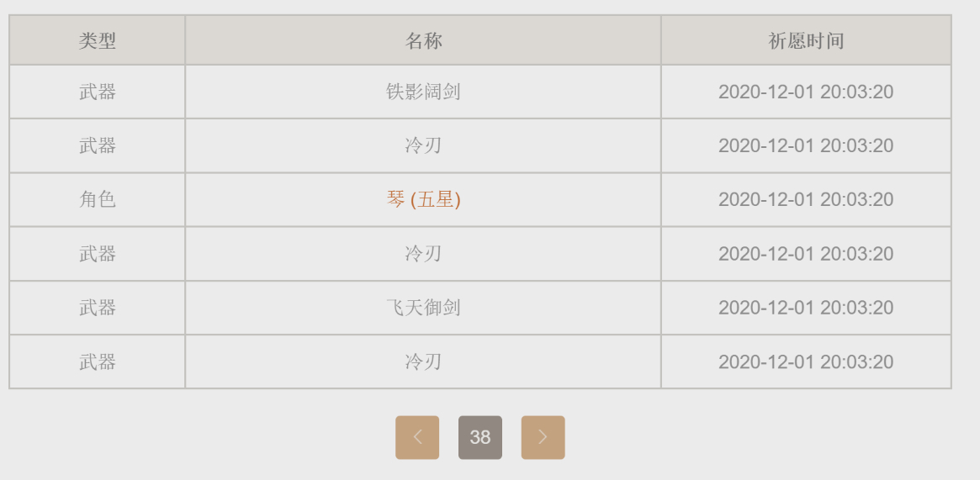Select the 角色 type cell
The image size is (980, 480).
coord(98,200)
